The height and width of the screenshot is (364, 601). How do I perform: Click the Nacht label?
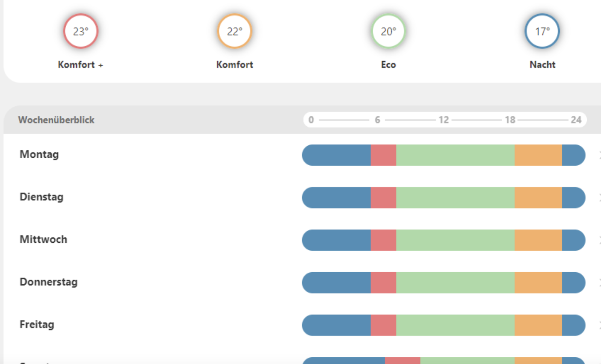point(542,65)
